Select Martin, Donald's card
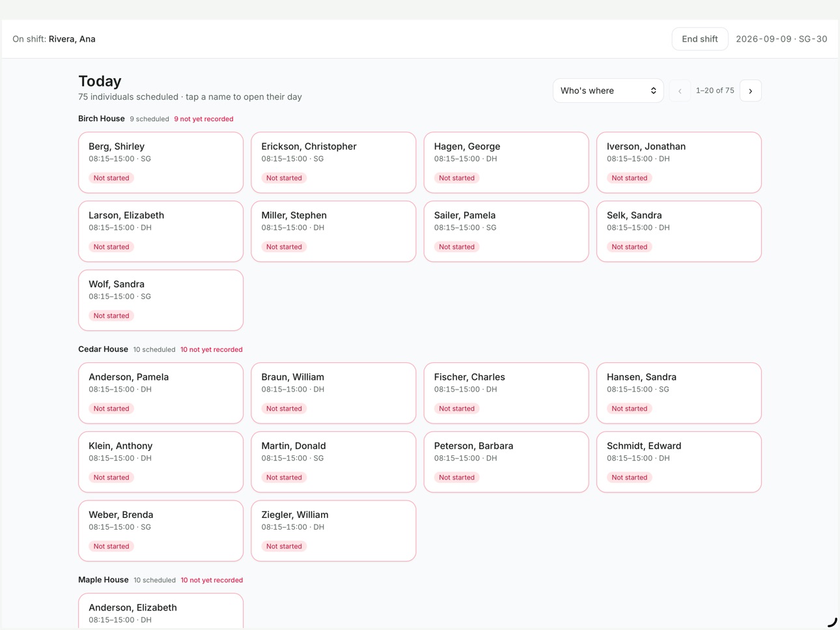The width and height of the screenshot is (840, 630). click(333, 462)
